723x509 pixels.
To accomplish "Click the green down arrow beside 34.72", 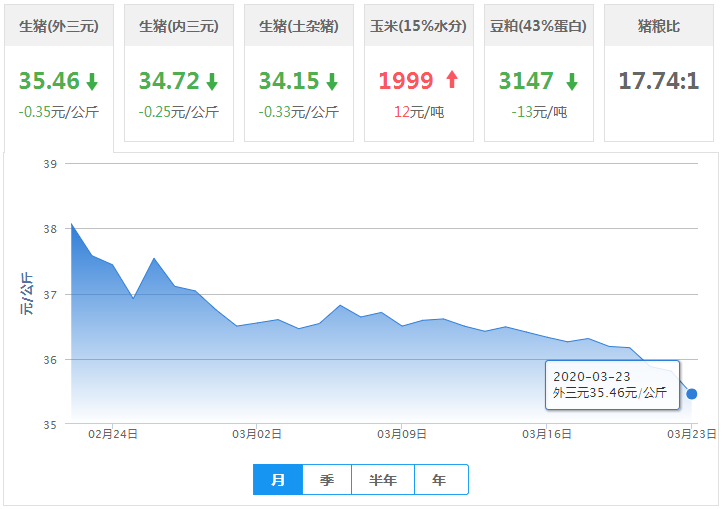I will tap(212, 82).
